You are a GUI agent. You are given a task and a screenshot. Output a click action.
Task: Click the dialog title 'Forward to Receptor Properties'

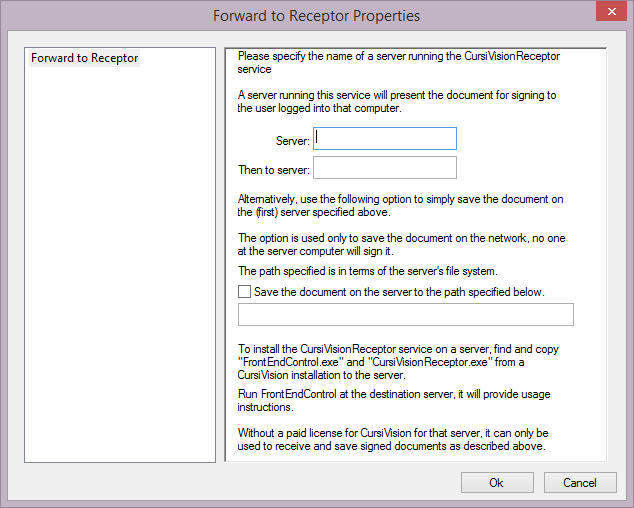point(316,16)
